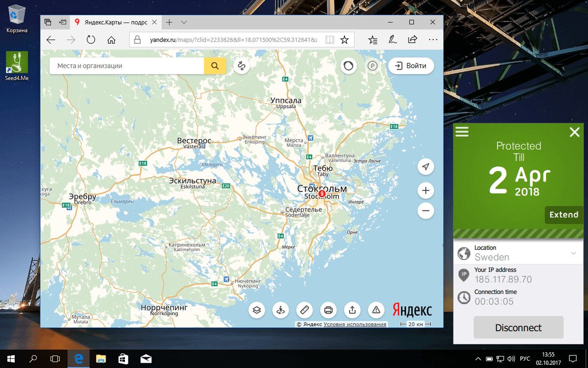The height and width of the screenshot is (368, 588).
Task: Click Edge set tabs aside icon
Action: coord(62,22)
